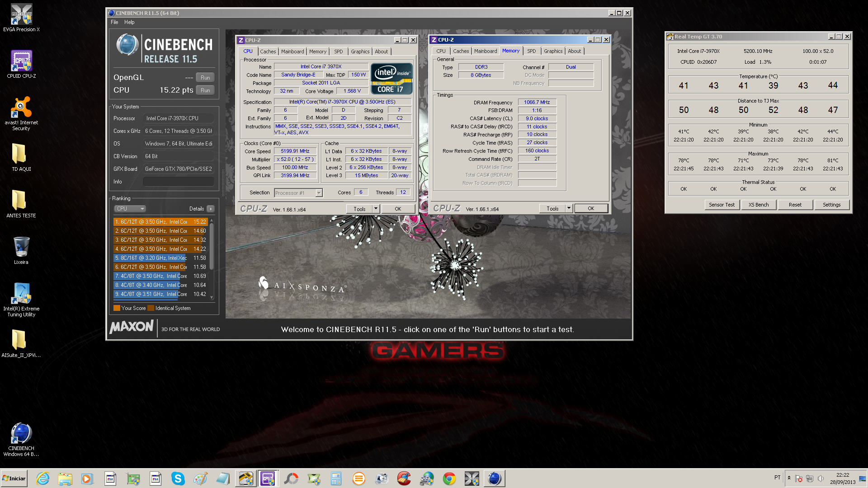Open CCleaner icon in the taskbar
This screenshot has height=488, width=868.
404,479
